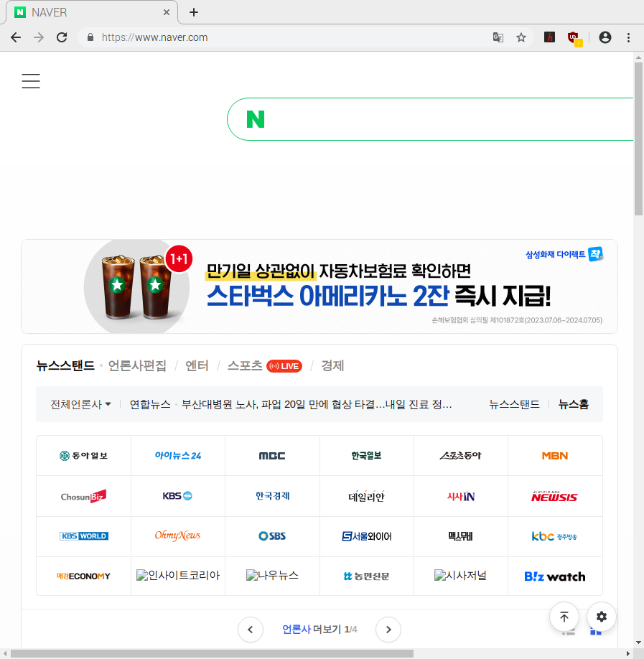Open 나우뉴스 press entry
Image resolution: width=644 pixels, height=659 pixels.
point(272,575)
